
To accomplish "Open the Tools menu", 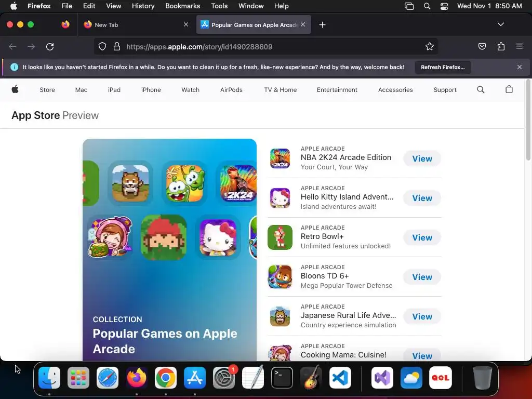I will (x=219, y=6).
